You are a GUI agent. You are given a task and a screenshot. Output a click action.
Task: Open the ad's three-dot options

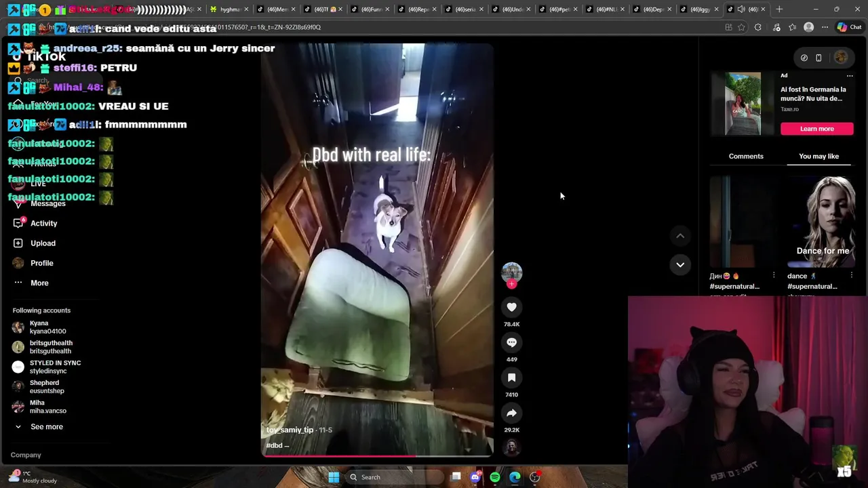pos(850,75)
